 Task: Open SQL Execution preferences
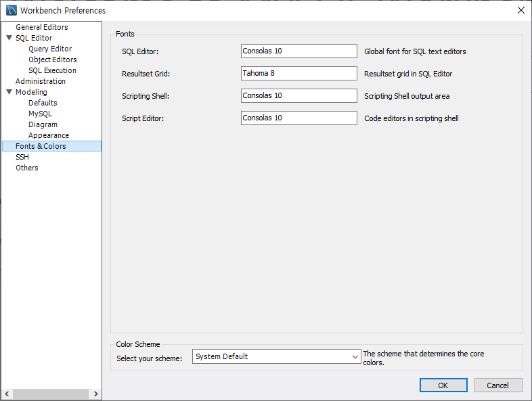coord(52,70)
